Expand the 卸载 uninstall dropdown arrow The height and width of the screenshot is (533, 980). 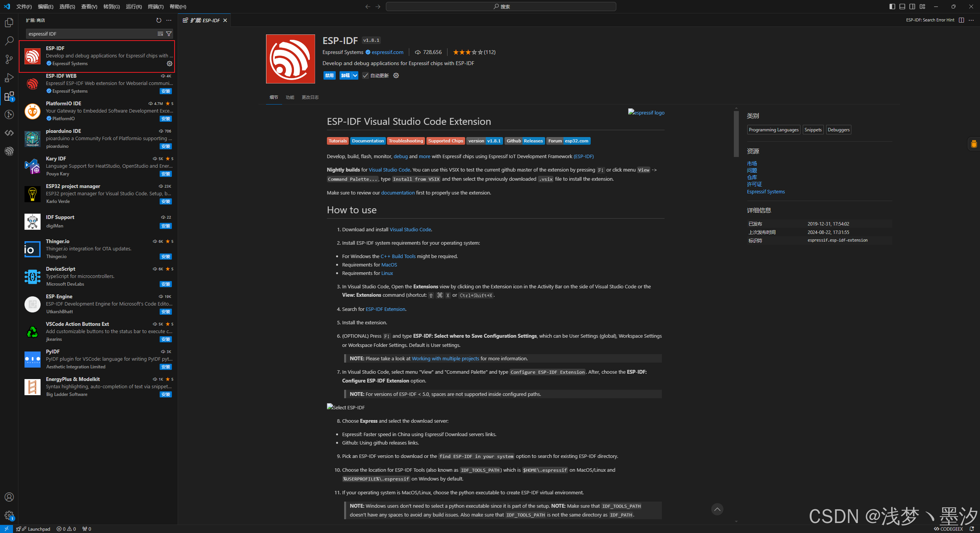(x=354, y=75)
